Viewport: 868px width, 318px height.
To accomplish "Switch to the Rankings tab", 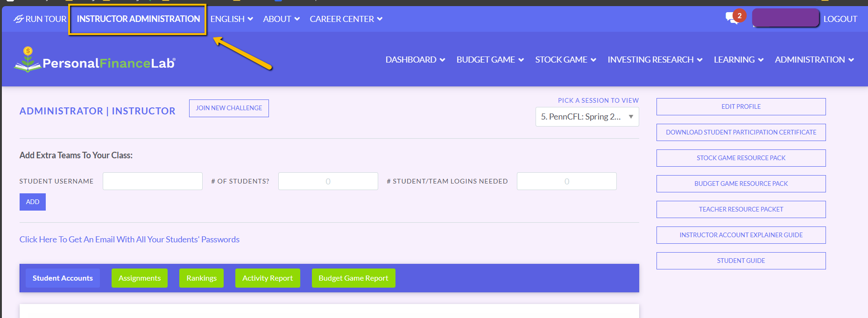I will pos(202,278).
